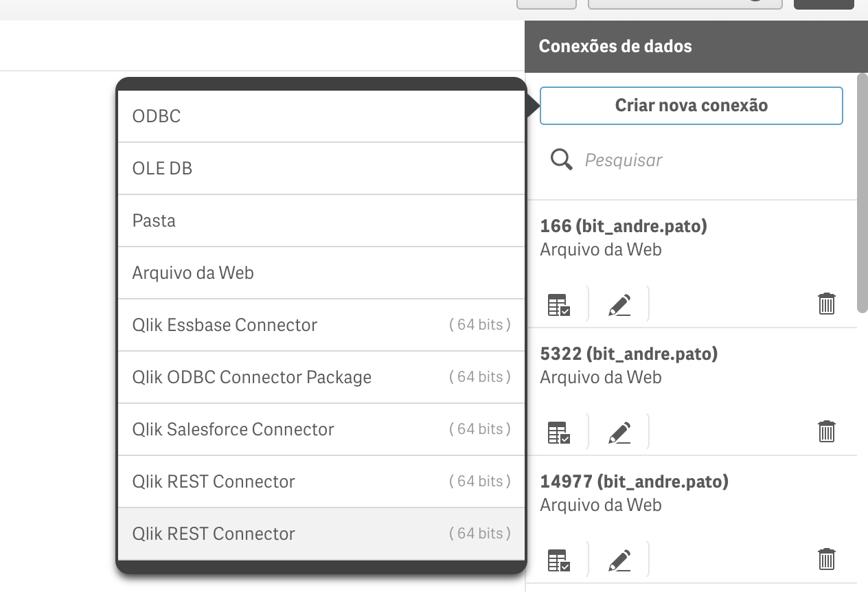Image resolution: width=868 pixels, height=592 pixels.
Task: Focus the Pesquisar search field
Action: [707, 161]
